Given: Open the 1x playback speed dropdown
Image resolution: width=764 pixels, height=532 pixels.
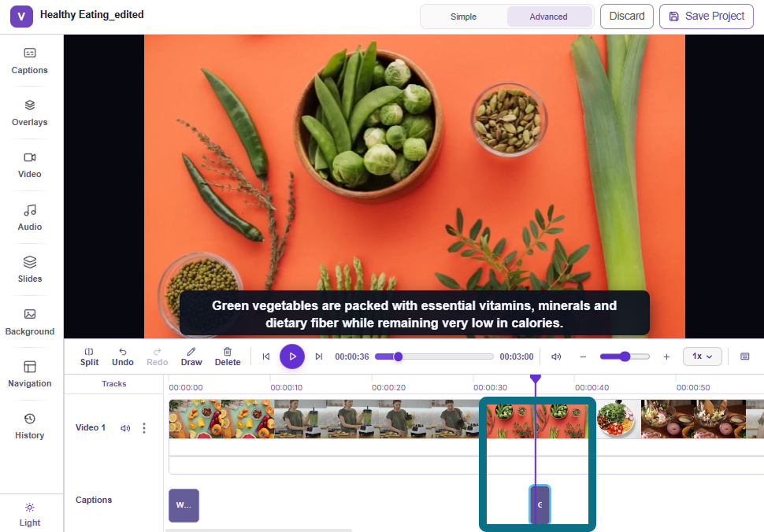Looking at the screenshot, I should [702, 357].
